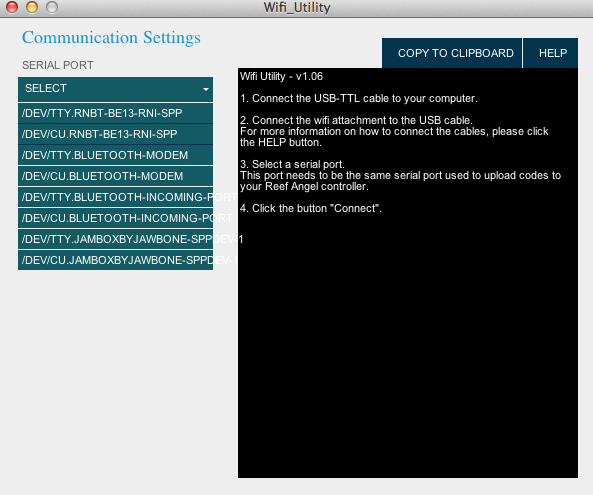The width and height of the screenshot is (593, 495).
Task: Click the SERIAL PORT label
Action: (x=58, y=65)
